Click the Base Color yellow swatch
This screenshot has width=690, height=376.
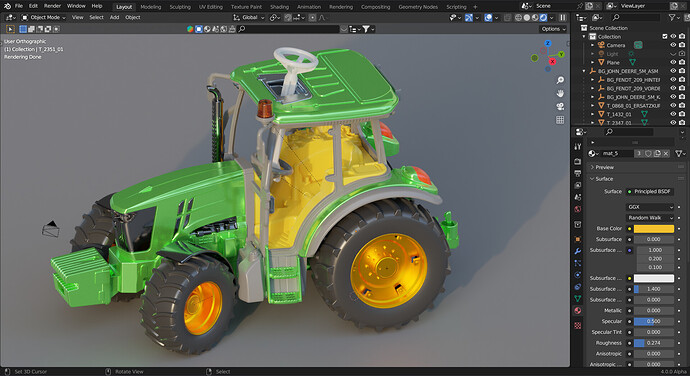[x=653, y=229]
